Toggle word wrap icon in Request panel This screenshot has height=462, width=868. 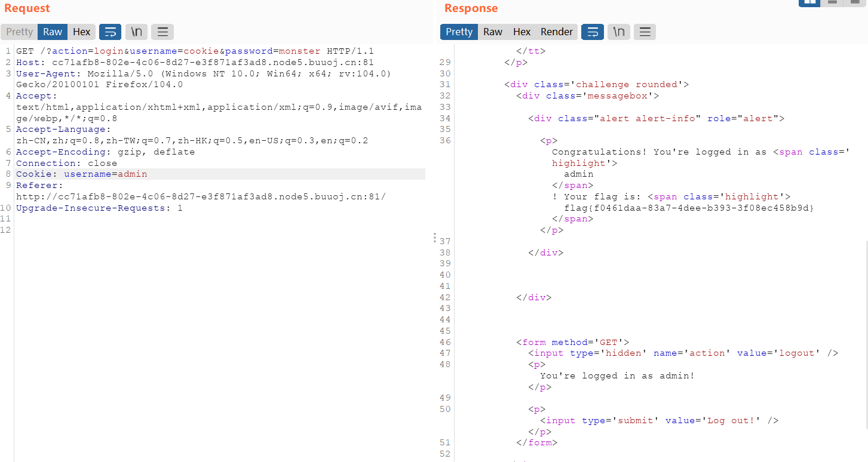pos(111,32)
